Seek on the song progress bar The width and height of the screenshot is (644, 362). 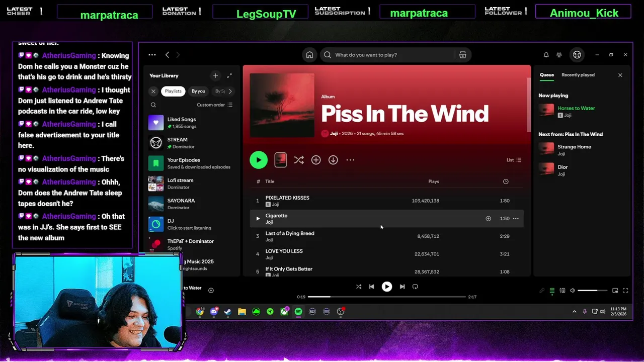point(386,297)
